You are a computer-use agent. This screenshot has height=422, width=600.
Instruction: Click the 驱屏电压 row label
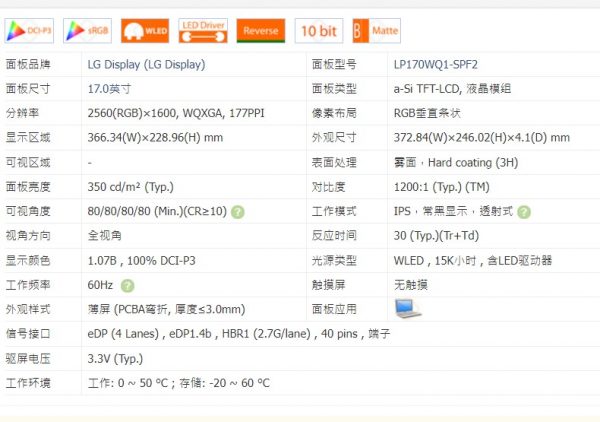pyautogui.click(x=28, y=359)
